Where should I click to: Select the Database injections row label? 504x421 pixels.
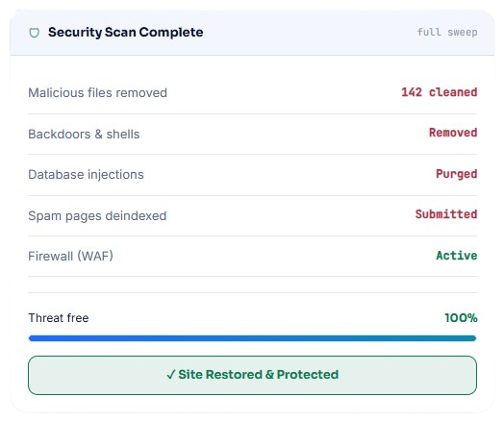click(x=86, y=174)
